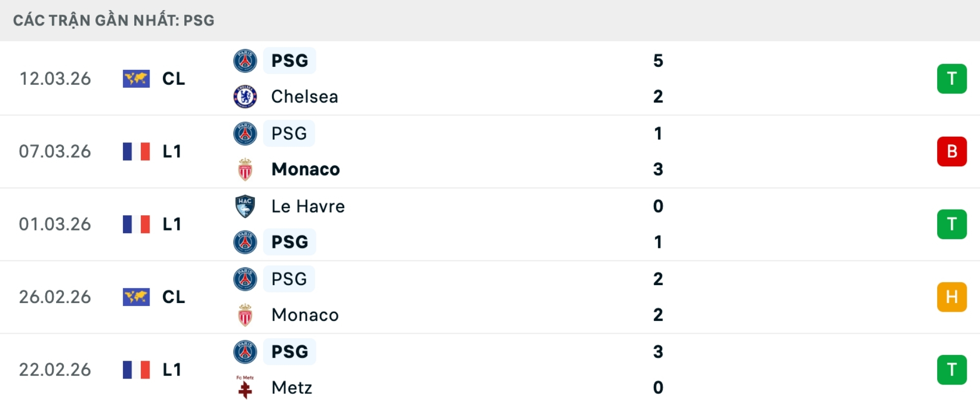
Task: Select the L1 label next to 22.02.26
Action: 172,370
